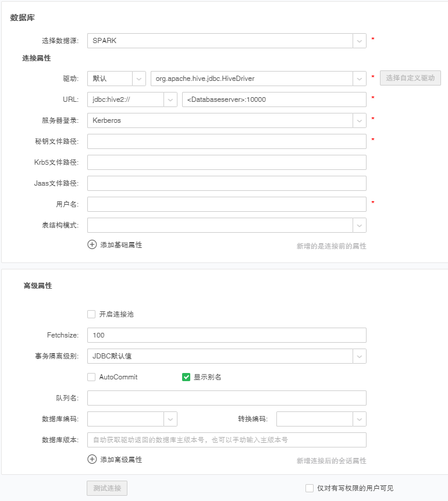Image resolution: width=448 pixels, height=501 pixels.
Task: Click the plus icon for 添加高级属性
Action: coord(92,459)
